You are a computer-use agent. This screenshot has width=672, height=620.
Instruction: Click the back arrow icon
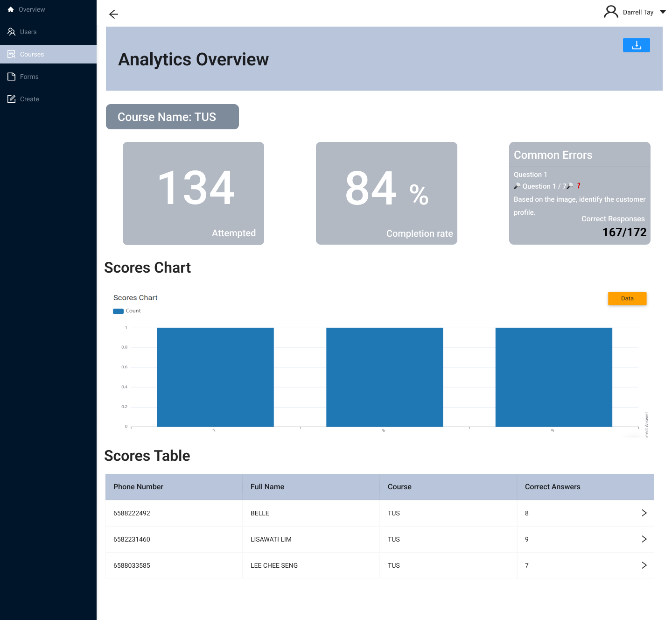pyautogui.click(x=113, y=14)
